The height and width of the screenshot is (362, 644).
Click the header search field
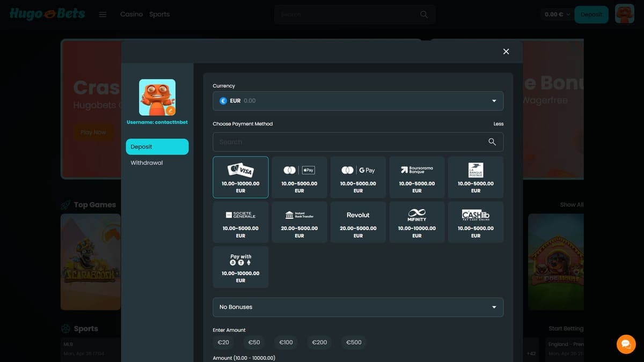[355, 14]
